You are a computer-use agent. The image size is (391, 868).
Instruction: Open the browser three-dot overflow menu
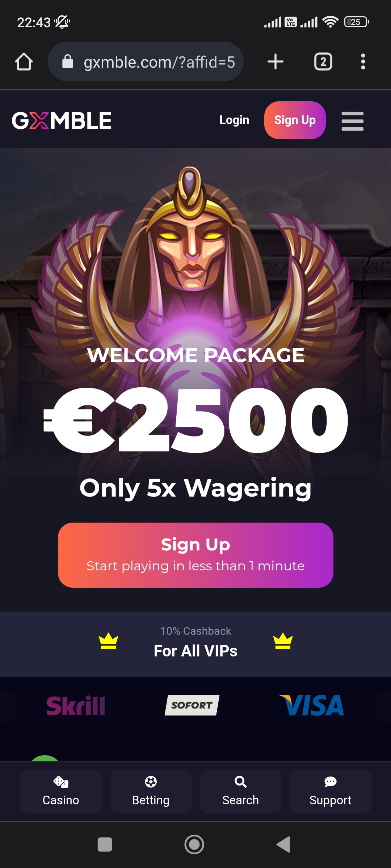tap(363, 61)
